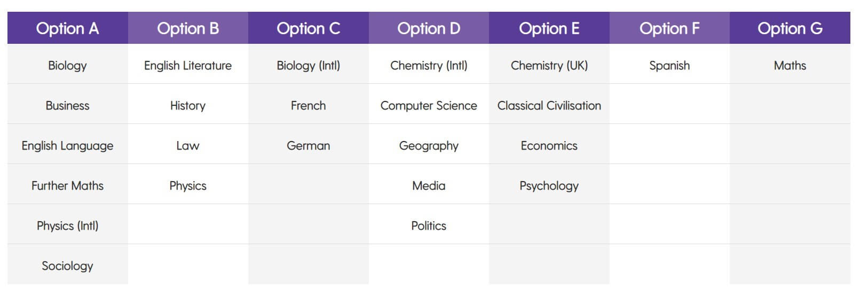The image size is (868, 296).
Task: Click Maths in Option G
Action: point(790,66)
